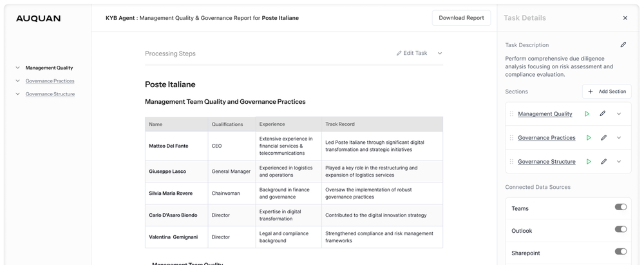This screenshot has height=265, width=644.
Task: Expand the Governance Structure section chevron
Action: [619, 161]
